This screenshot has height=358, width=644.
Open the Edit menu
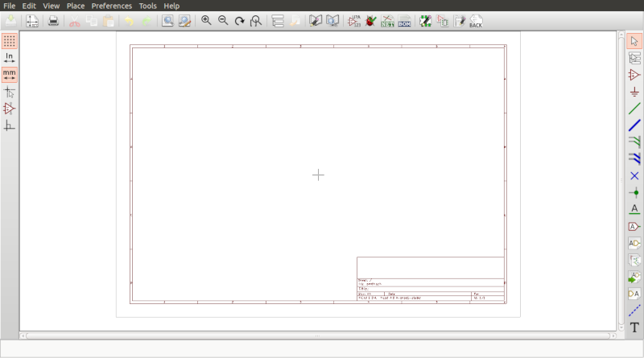coord(29,6)
